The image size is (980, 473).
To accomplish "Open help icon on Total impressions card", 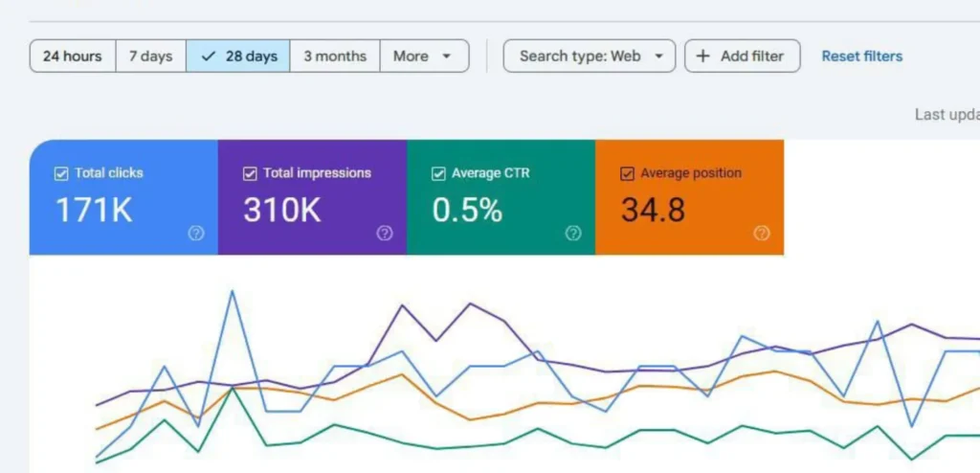I will (385, 233).
